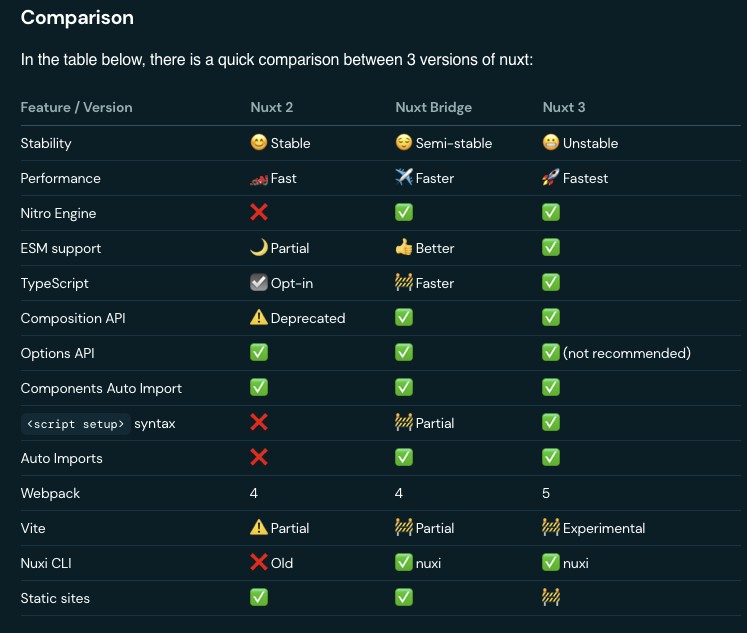Click the Nuxt Bridge column header
This screenshot has width=747, height=633.
433,107
